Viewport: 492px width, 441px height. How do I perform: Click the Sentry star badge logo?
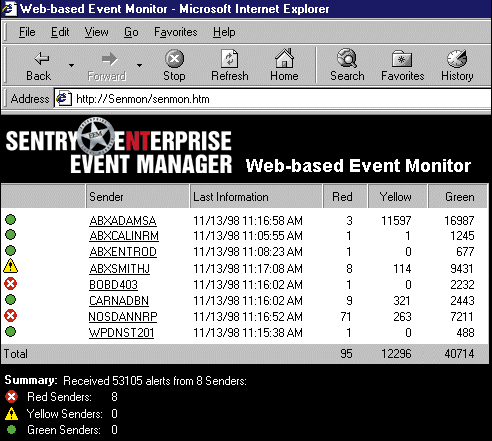coord(96,136)
